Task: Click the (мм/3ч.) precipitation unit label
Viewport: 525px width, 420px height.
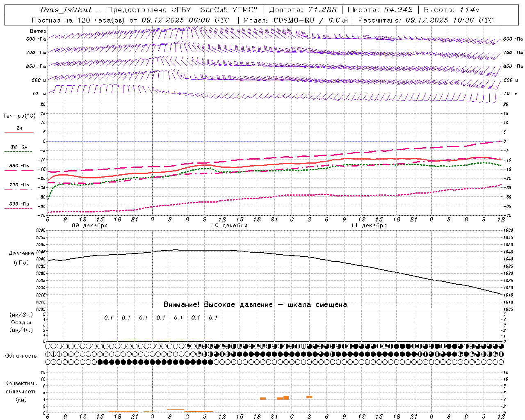Action: [21, 315]
